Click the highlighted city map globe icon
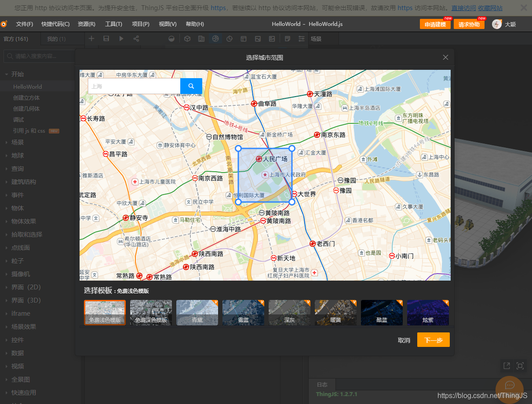The image size is (532, 404). pyautogui.click(x=215, y=39)
